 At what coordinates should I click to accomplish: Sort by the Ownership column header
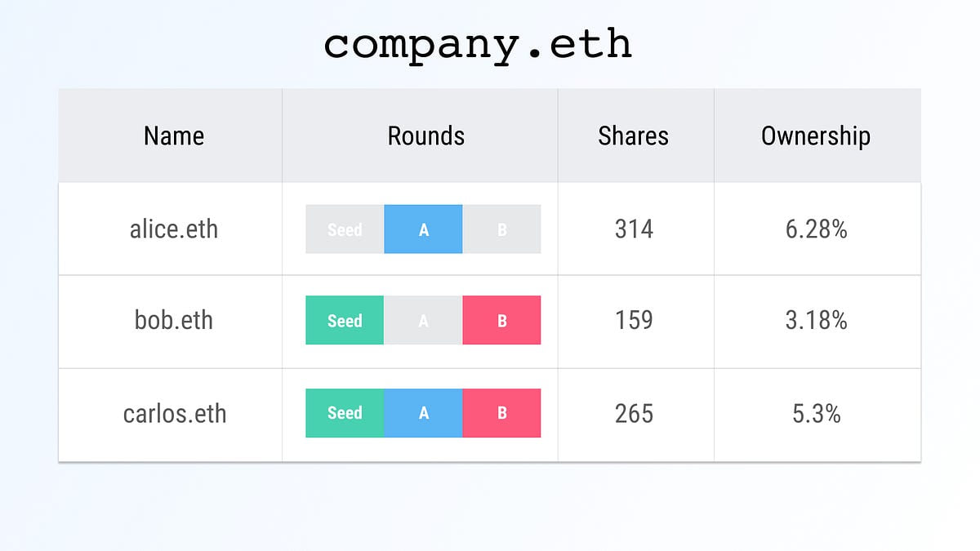tap(816, 136)
